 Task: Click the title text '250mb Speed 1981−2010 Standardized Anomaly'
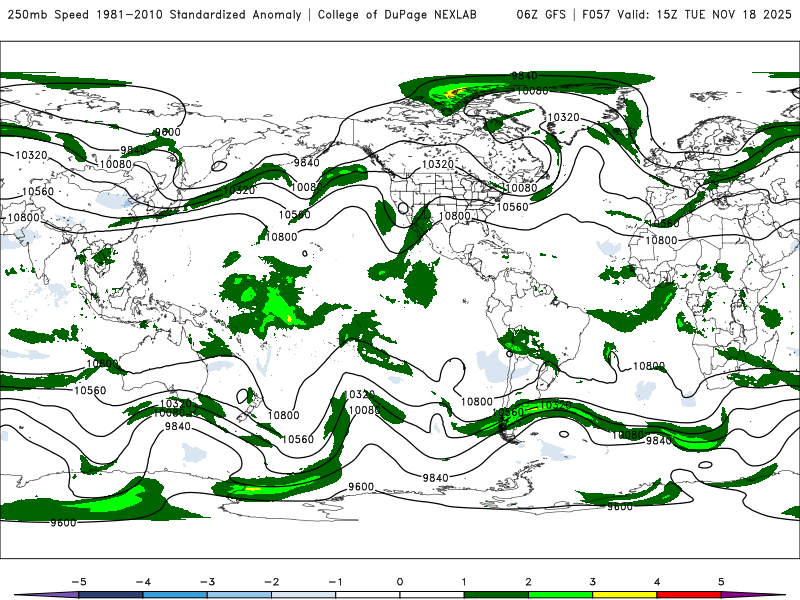point(155,15)
